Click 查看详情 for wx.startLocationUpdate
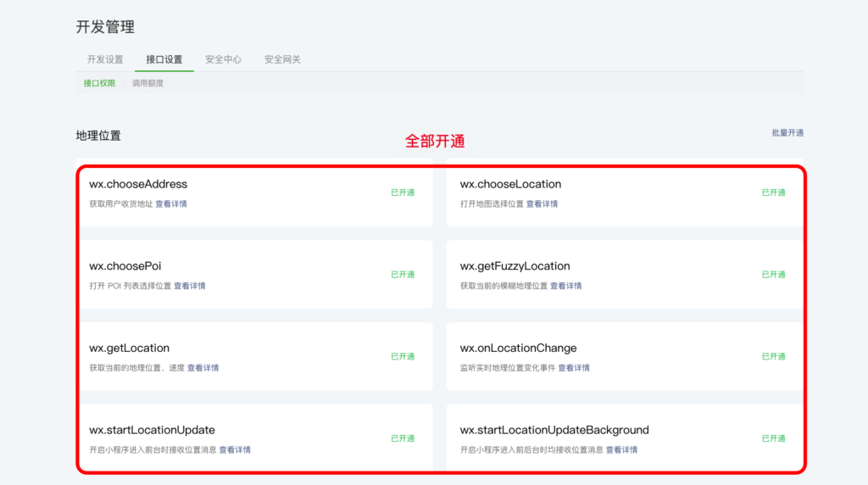This screenshot has width=868, height=485. click(235, 450)
